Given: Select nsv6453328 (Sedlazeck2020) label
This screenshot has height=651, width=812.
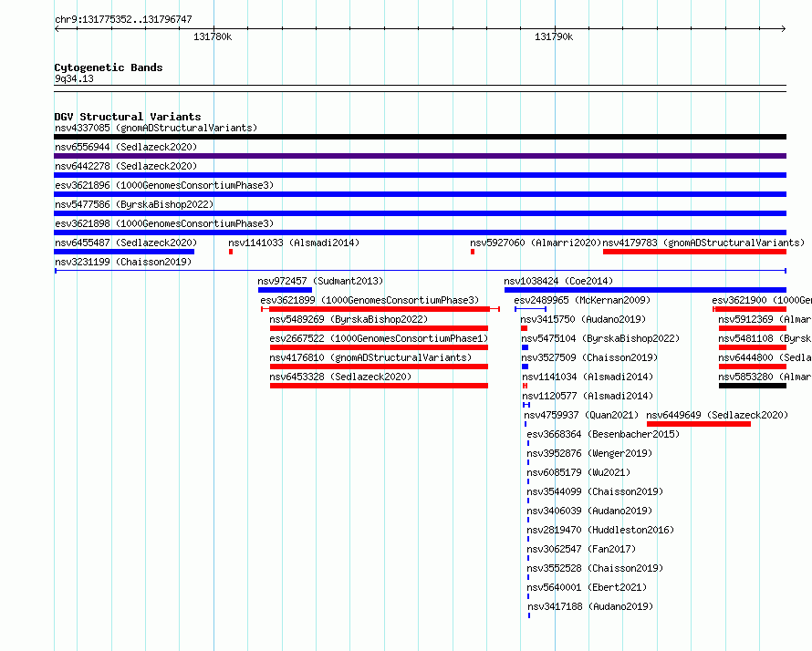Looking at the screenshot, I should (340, 377).
